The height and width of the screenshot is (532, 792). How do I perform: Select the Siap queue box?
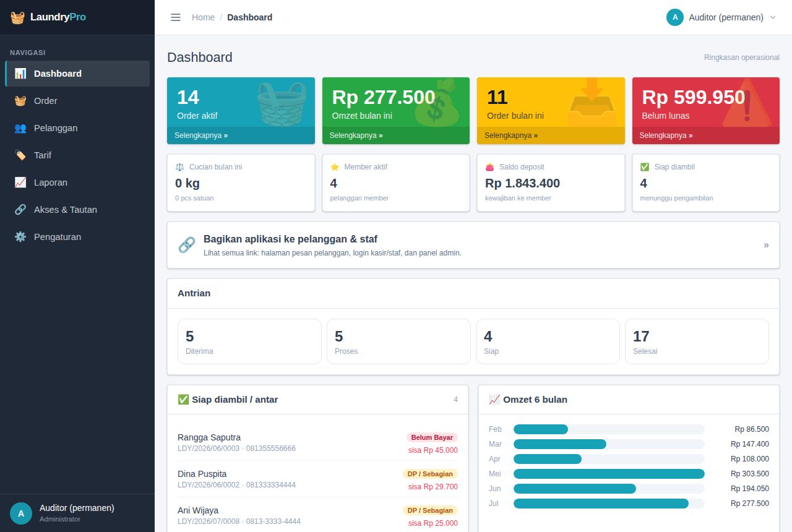pos(548,341)
